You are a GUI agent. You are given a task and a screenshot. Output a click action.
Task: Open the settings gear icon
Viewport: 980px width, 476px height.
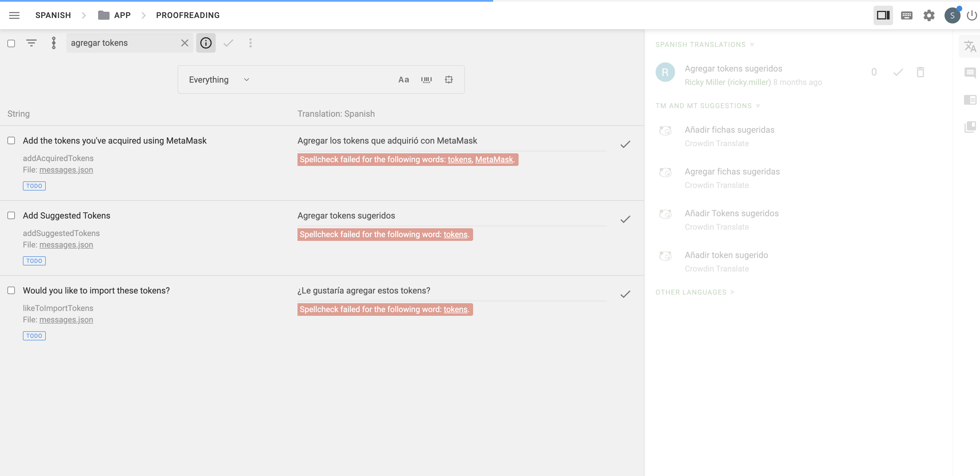click(929, 15)
